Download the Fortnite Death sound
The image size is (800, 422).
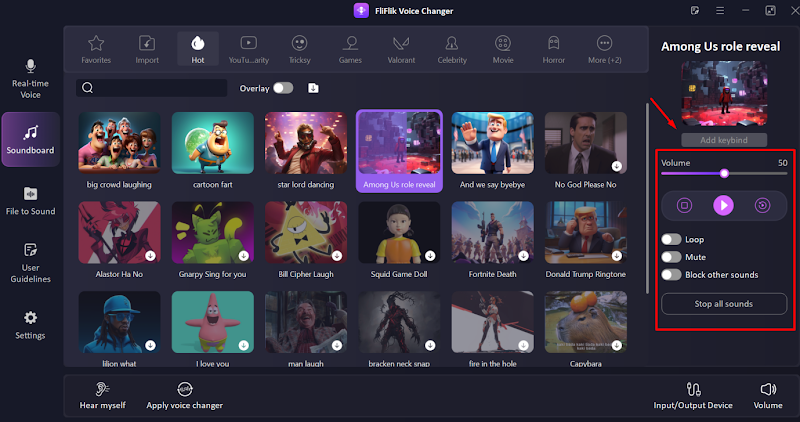click(523, 256)
